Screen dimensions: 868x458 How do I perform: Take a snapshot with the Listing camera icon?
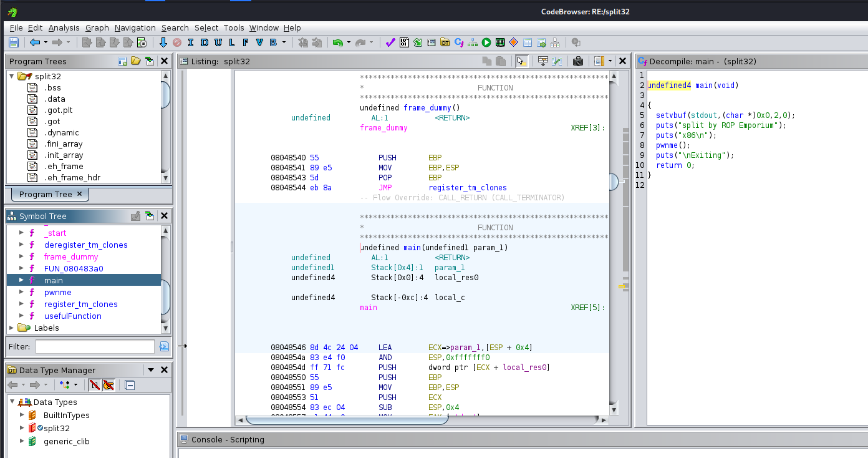point(578,61)
